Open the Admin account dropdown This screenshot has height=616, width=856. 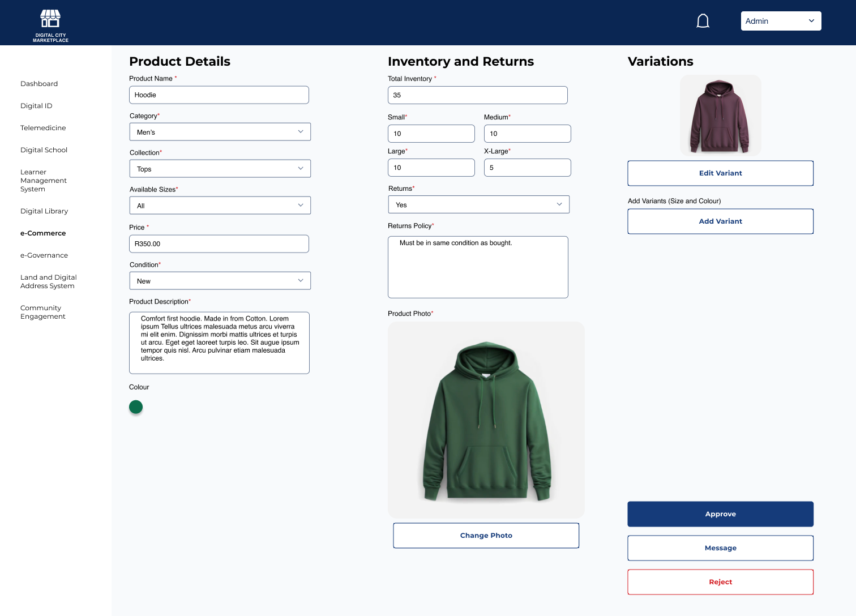(781, 21)
